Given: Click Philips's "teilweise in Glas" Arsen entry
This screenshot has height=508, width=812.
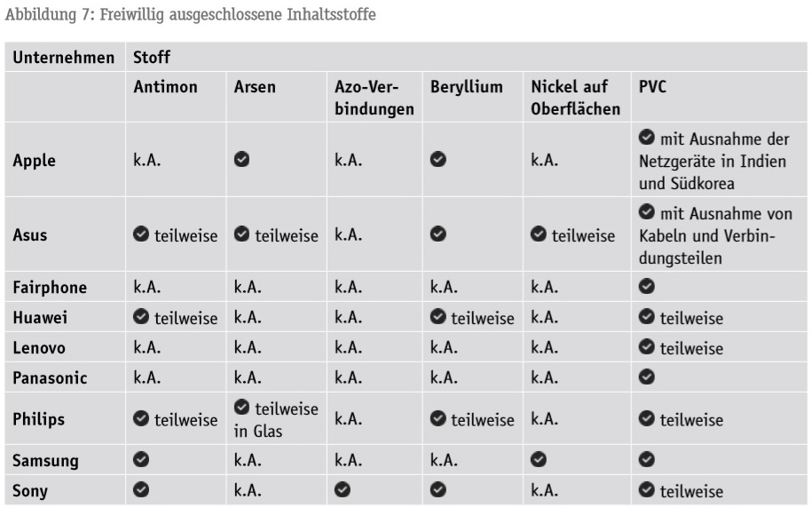Looking at the screenshot, I should [x=275, y=419].
